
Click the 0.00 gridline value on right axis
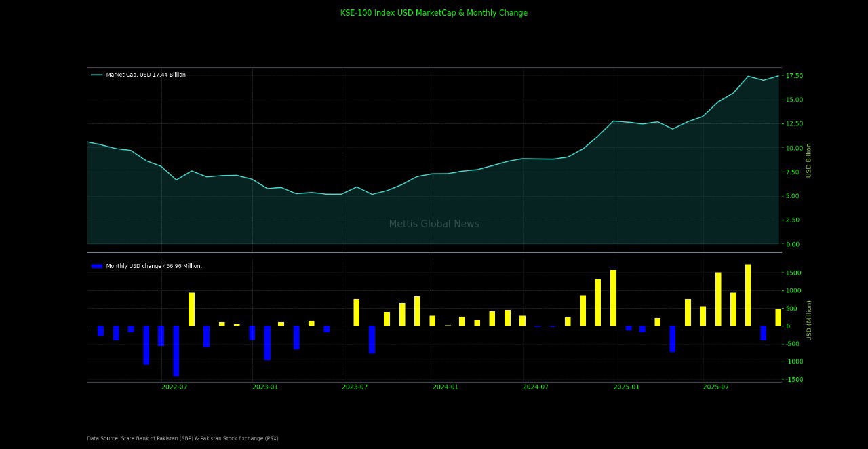click(792, 244)
